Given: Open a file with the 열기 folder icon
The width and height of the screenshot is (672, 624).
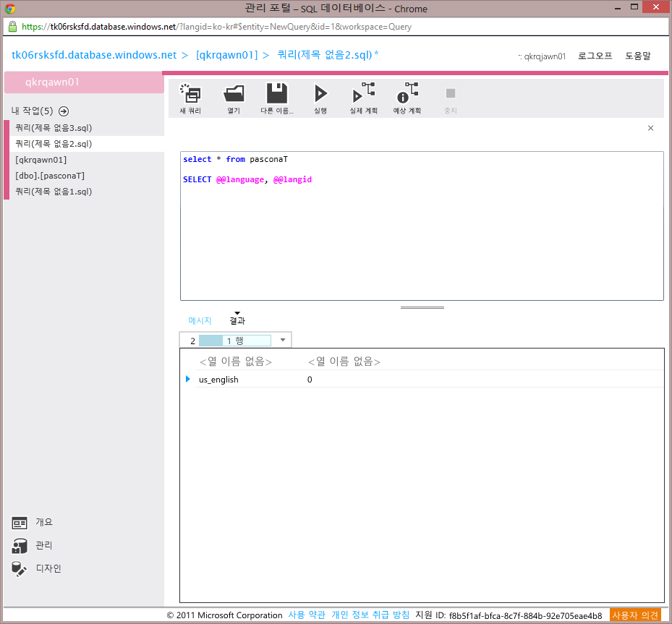Looking at the screenshot, I should click(x=234, y=94).
